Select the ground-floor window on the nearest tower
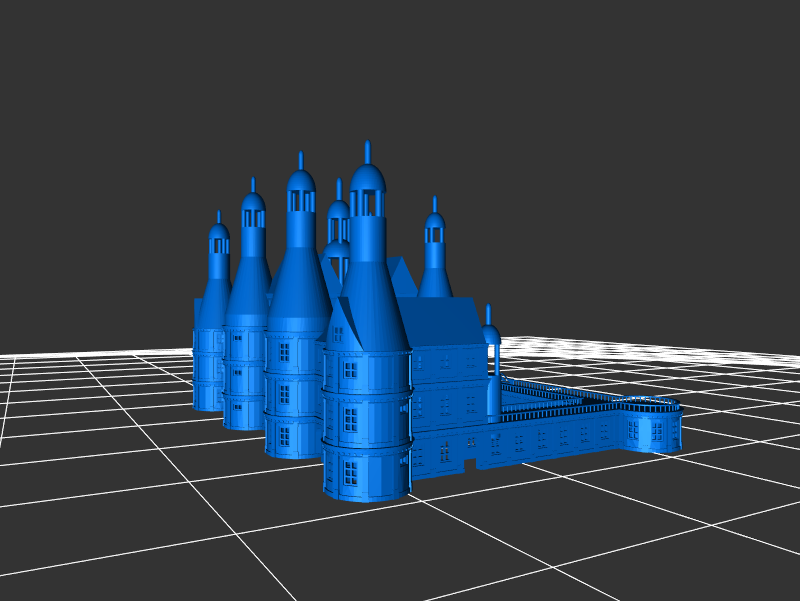Screen dimensions: 800x601 351,472
